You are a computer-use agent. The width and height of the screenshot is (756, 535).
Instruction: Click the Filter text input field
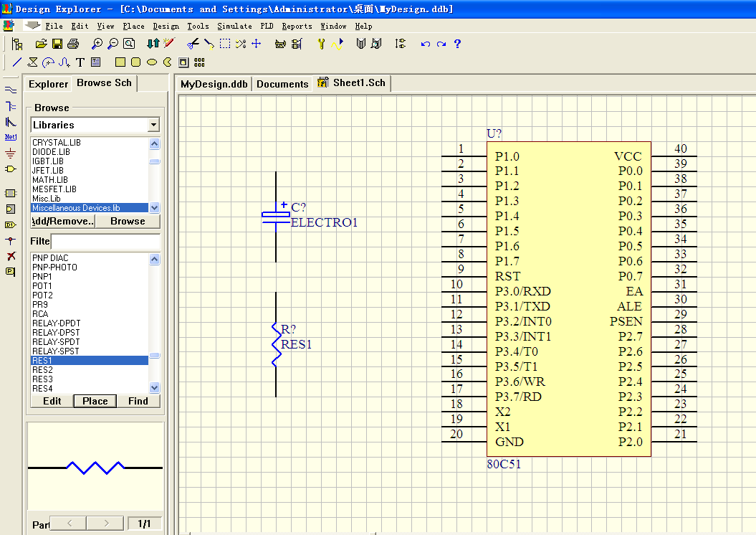click(x=105, y=242)
